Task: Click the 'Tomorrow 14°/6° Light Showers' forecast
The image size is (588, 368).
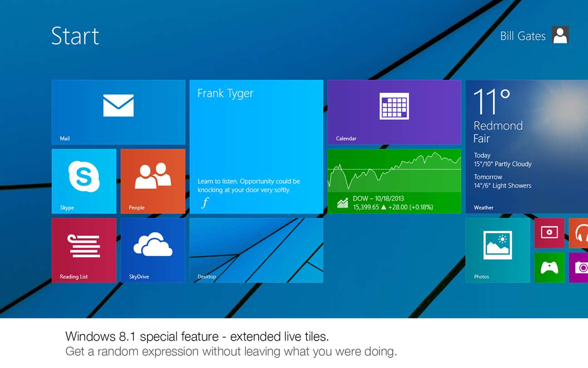Action: pos(503,181)
